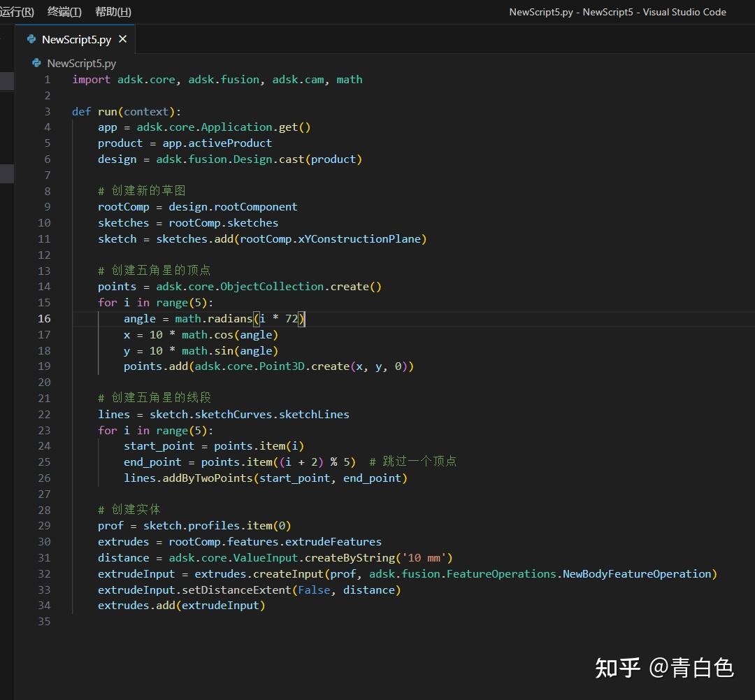Click 'lines.addByTwoPoints' on line 26

pyautogui.click(x=188, y=478)
